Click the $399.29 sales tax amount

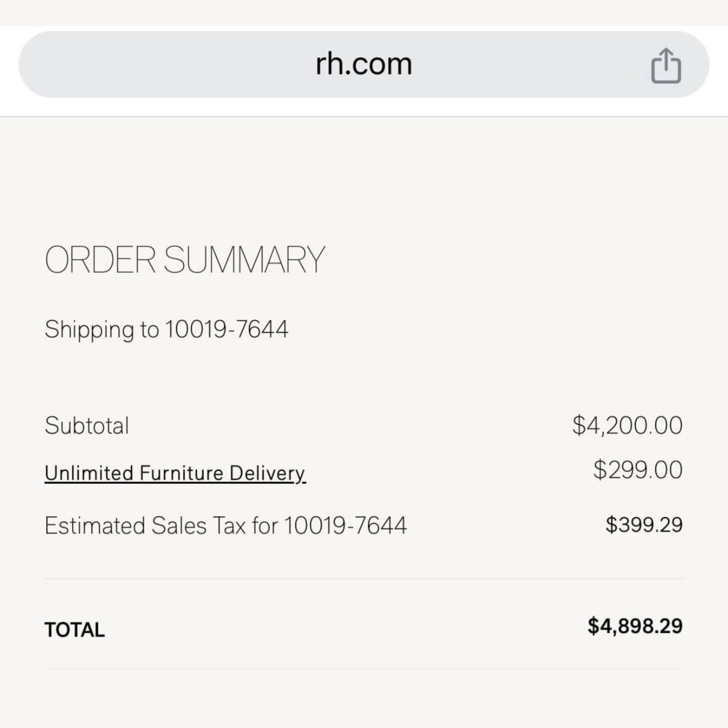coord(644,525)
